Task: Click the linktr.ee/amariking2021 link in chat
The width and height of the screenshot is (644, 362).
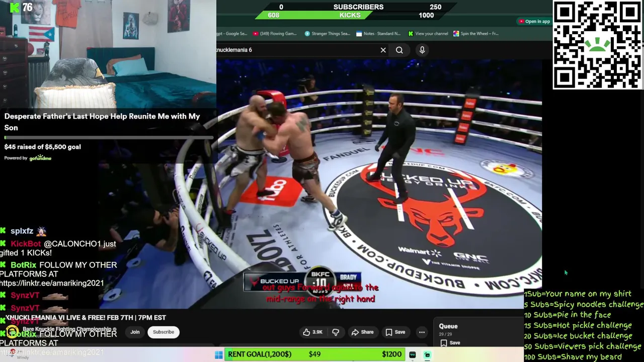Action: click(x=52, y=283)
